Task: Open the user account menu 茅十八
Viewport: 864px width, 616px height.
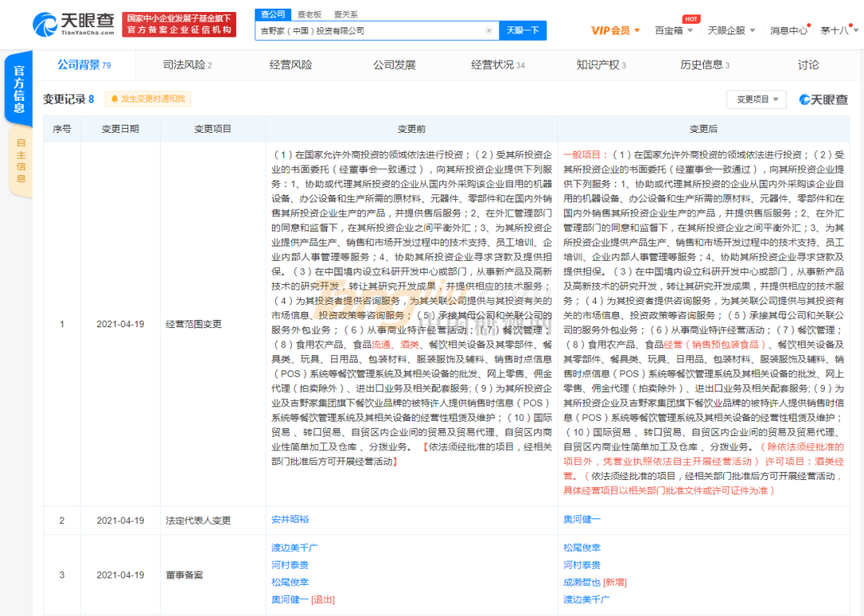Action: (838, 30)
